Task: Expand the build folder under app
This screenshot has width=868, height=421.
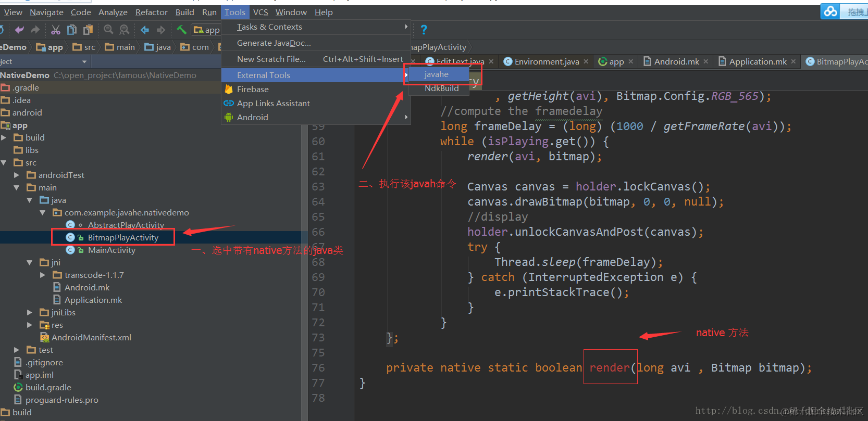Action: pyautogui.click(x=4, y=137)
